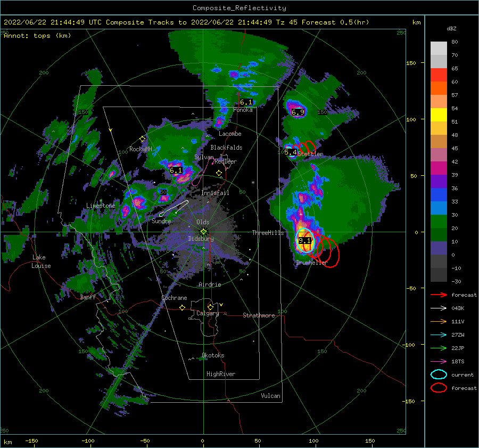Screen dimensions: 479x448
Task: Click the Strathmore city label
Action: click(259, 315)
